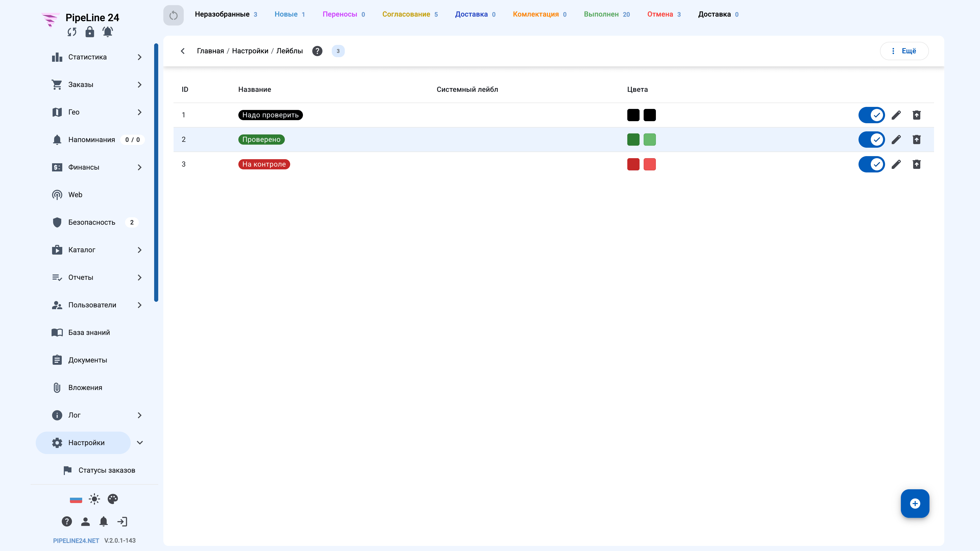Open the PIPELINE24.NET link

point(76,541)
